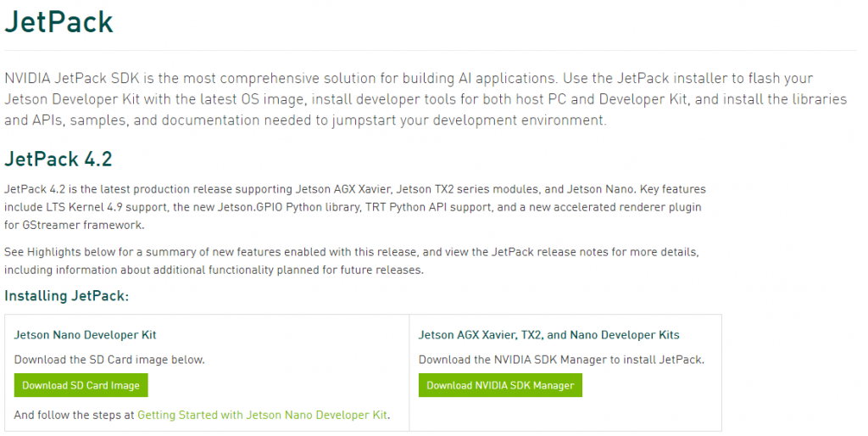This screenshot has height=436, width=868.
Task: Click the paragraph starting 'NVIDIA JetPack SDK is the most'
Action: (426, 99)
